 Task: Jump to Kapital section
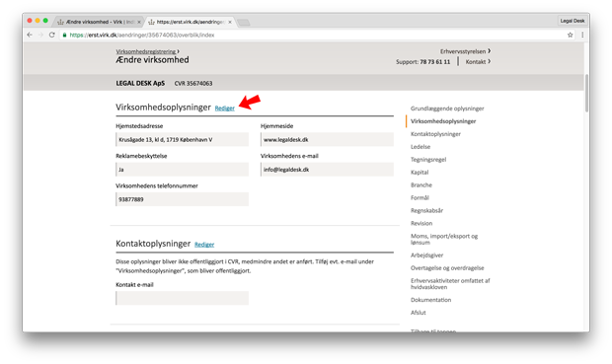(420, 172)
